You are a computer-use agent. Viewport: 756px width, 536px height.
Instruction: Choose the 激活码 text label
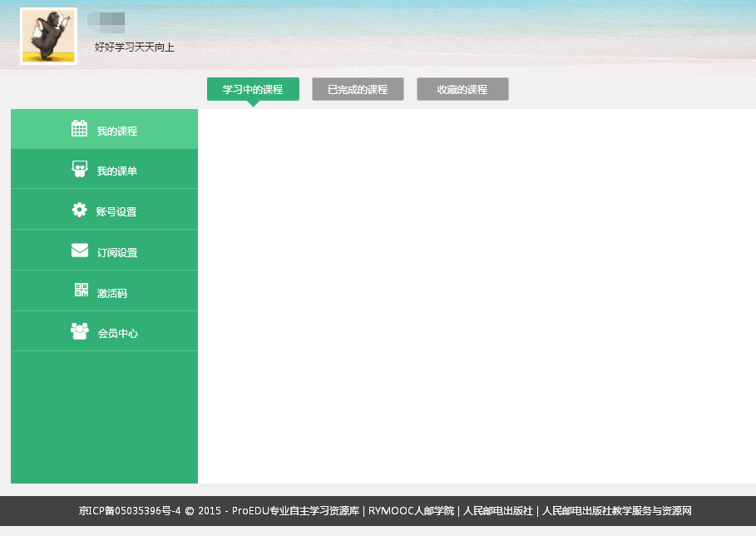(112, 294)
